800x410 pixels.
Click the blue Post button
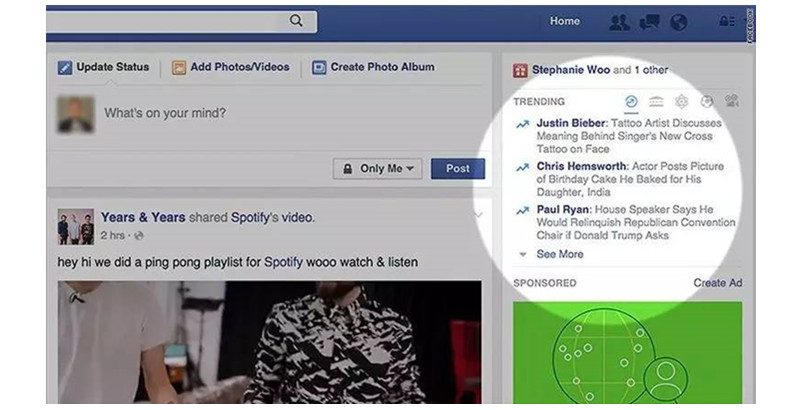[x=458, y=169]
